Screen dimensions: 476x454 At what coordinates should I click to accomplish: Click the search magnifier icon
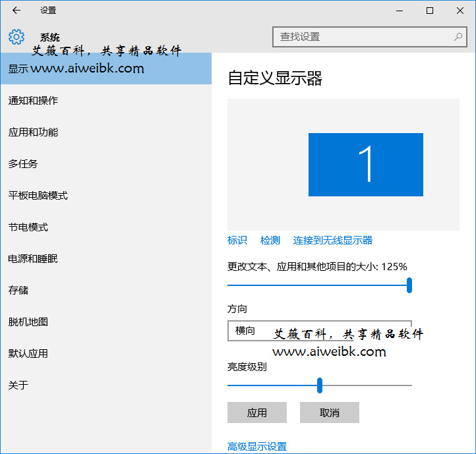[x=458, y=37]
